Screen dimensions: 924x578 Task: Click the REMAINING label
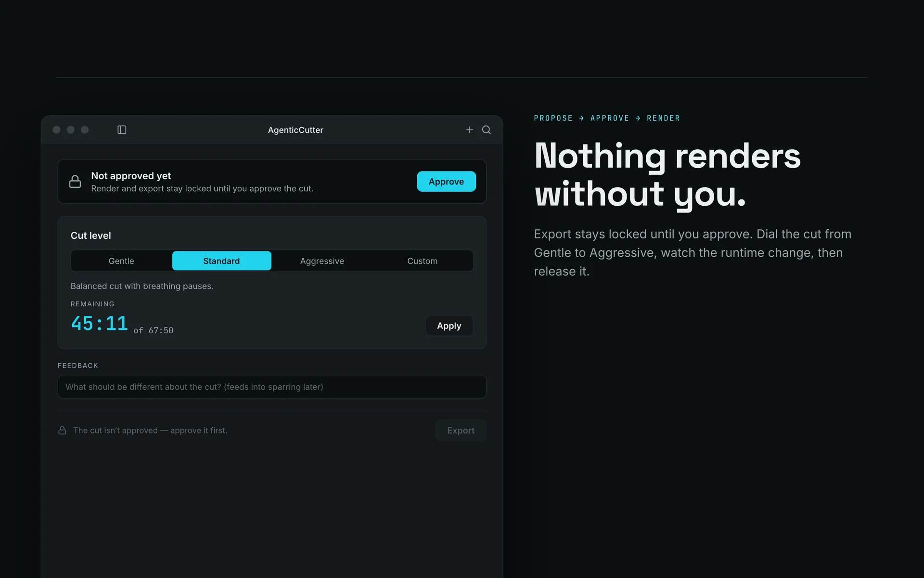[92, 304]
